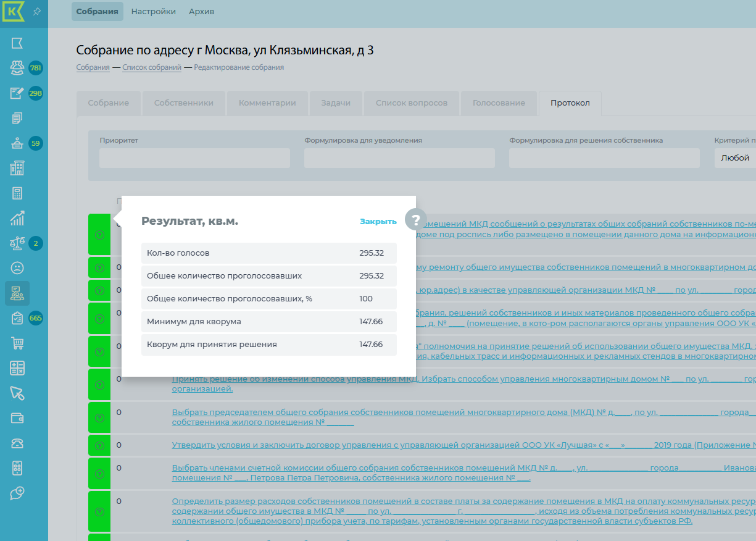Follow the "Список собраний" breadcrumb link

[152, 67]
